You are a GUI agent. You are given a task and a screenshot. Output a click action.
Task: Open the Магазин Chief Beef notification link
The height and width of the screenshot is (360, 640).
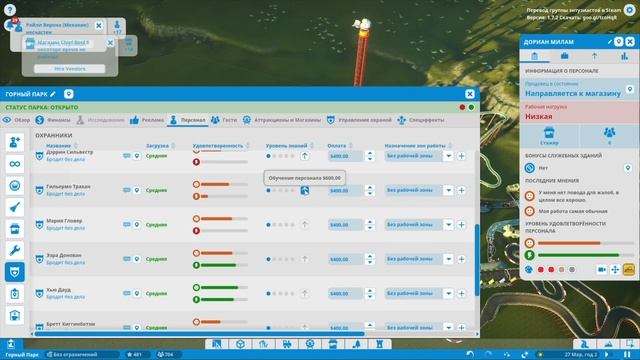(63, 42)
